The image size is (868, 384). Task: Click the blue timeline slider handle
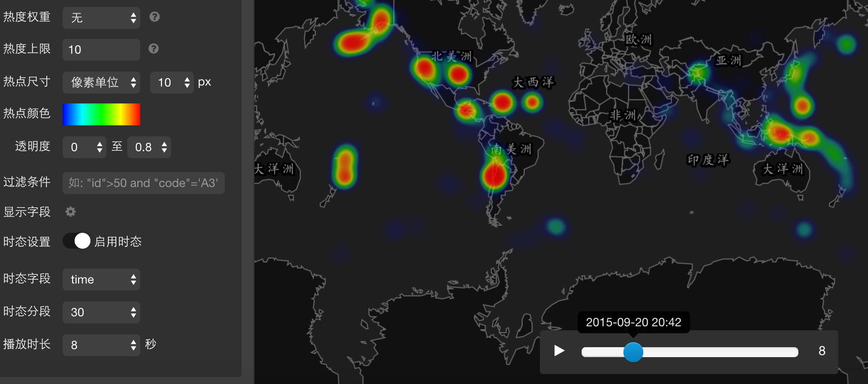pos(633,352)
